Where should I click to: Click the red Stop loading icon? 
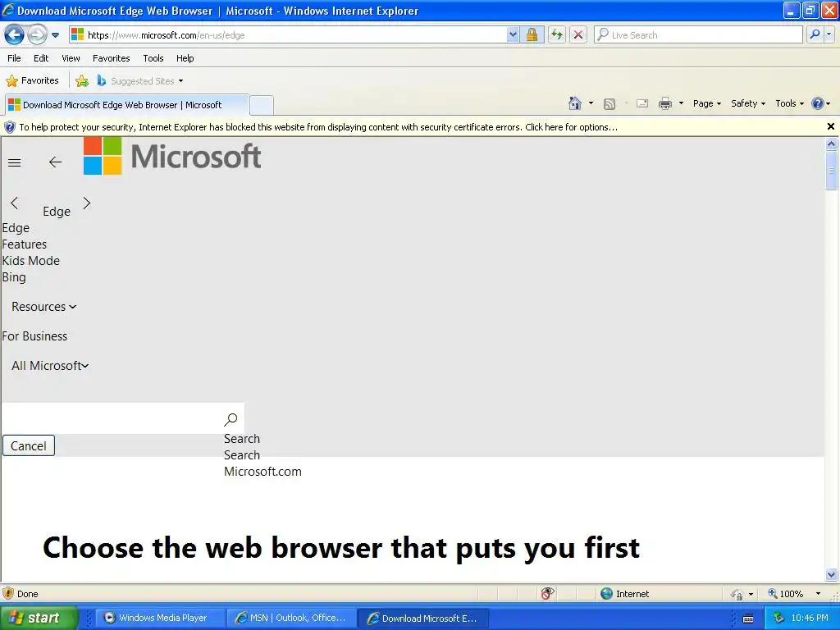[578, 35]
